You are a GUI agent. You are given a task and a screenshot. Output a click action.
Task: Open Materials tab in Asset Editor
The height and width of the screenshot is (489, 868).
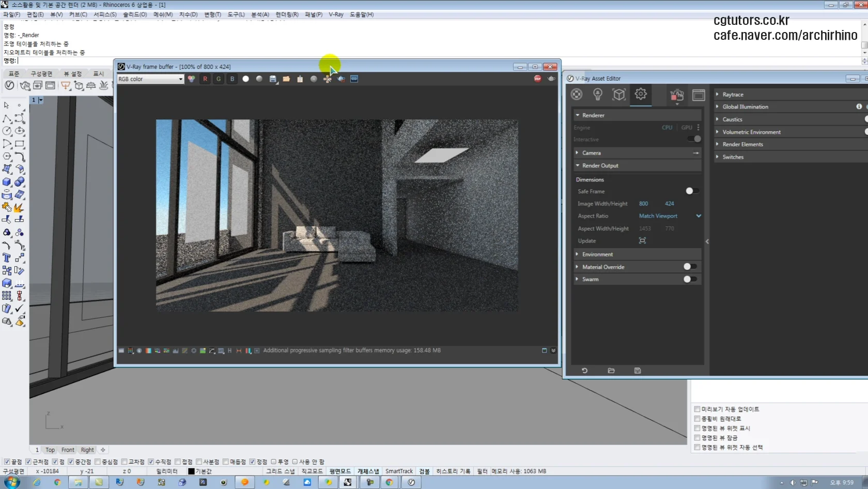(577, 94)
